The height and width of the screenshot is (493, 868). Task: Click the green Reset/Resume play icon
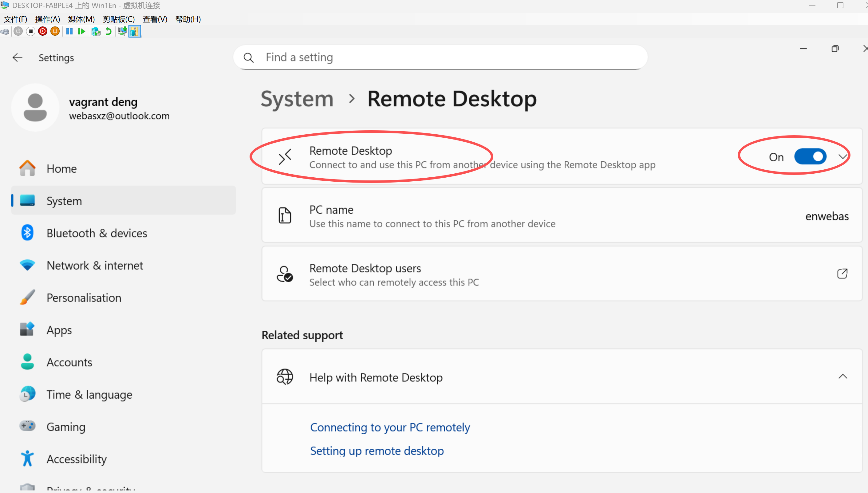click(x=81, y=31)
